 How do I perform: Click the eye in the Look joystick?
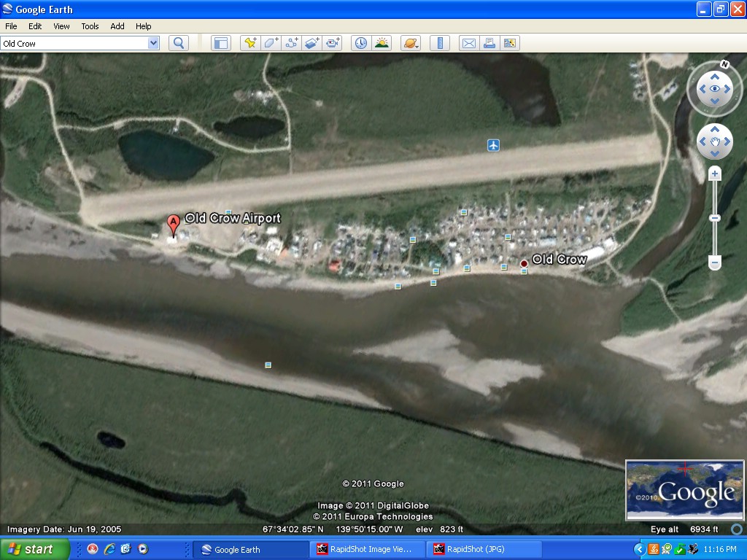(715, 89)
